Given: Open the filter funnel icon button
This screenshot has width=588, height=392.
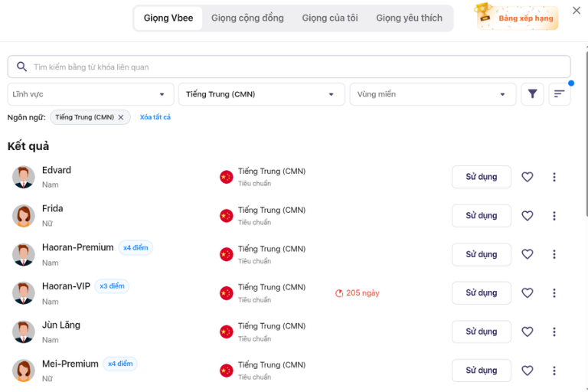Looking at the screenshot, I should point(532,93).
